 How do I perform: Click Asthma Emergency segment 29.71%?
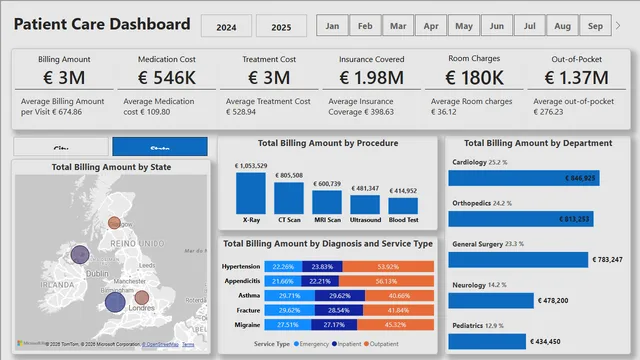pos(289,296)
